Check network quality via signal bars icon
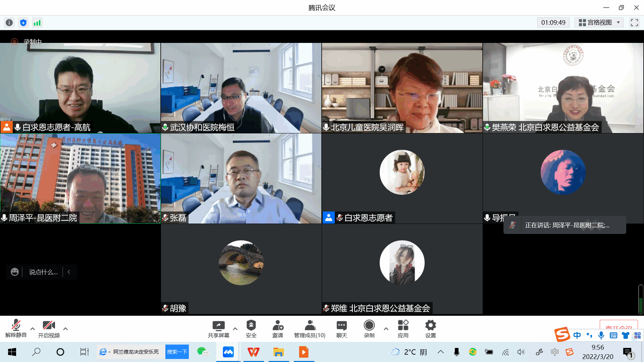Viewport: 644px width, 362px height. (37, 22)
